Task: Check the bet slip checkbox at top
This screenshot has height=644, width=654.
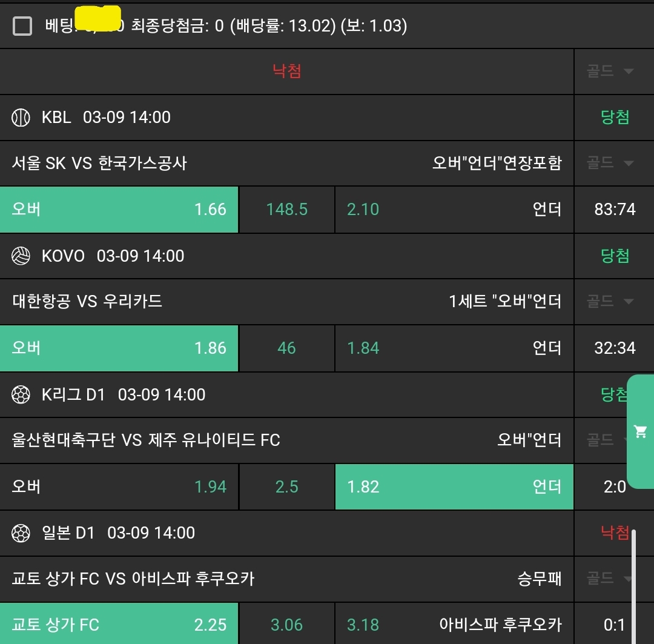Action: (x=22, y=26)
